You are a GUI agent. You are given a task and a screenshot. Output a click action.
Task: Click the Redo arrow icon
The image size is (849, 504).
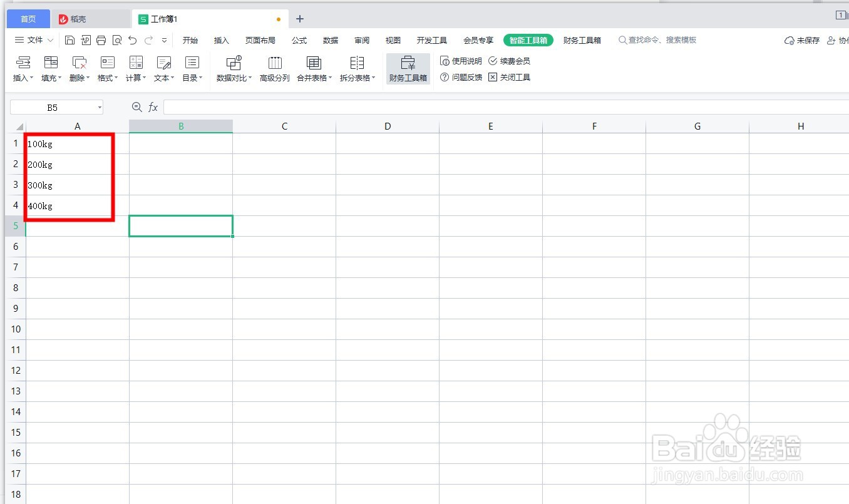coord(148,40)
